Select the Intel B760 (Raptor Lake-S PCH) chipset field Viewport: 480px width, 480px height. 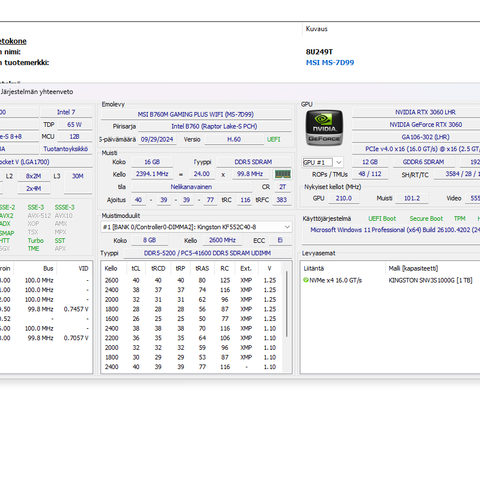214,126
